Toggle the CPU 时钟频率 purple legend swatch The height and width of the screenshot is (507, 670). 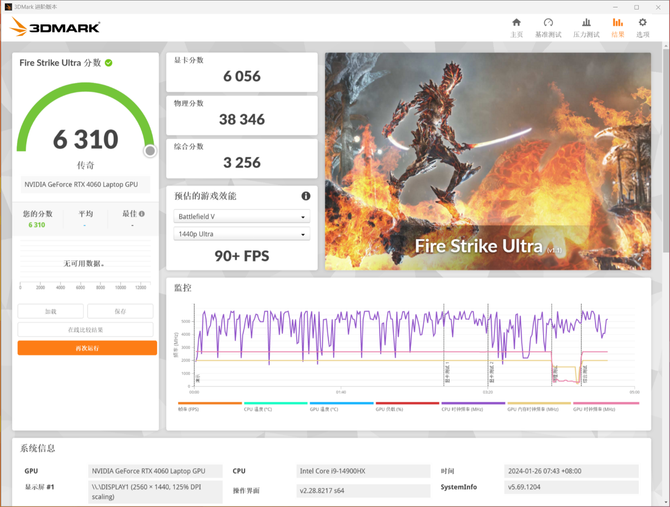(473, 403)
